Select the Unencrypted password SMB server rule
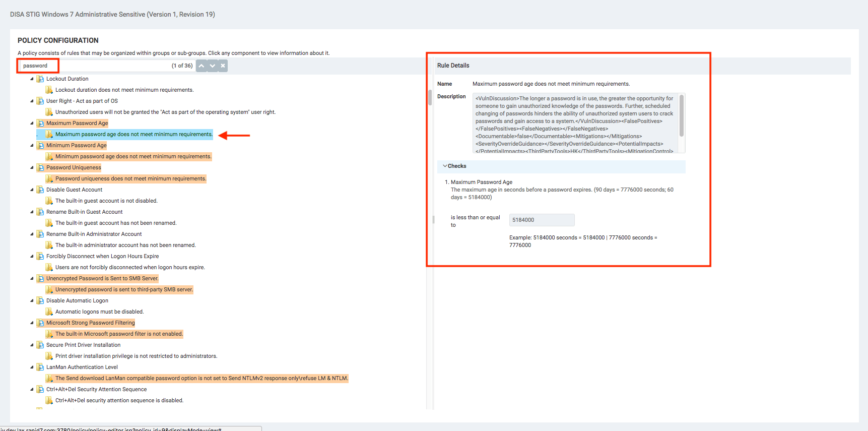The width and height of the screenshot is (868, 431). [x=124, y=289]
